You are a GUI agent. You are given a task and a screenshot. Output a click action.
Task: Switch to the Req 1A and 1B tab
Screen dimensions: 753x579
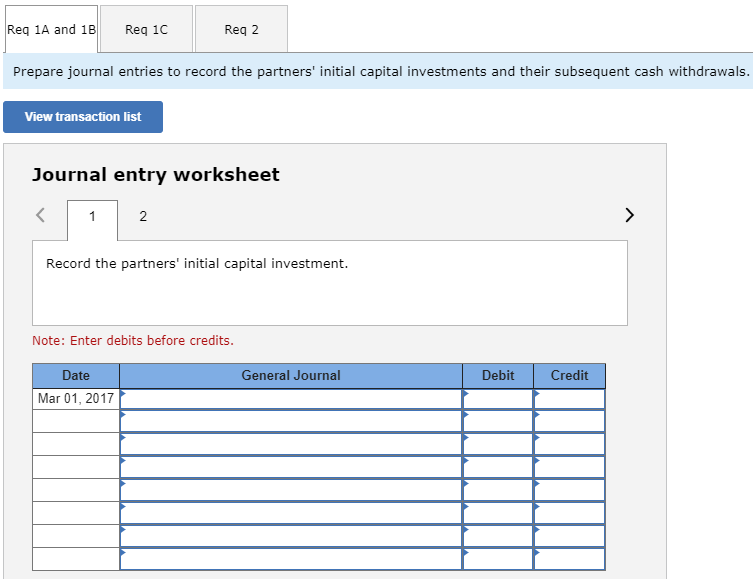pyautogui.click(x=51, y=29)
